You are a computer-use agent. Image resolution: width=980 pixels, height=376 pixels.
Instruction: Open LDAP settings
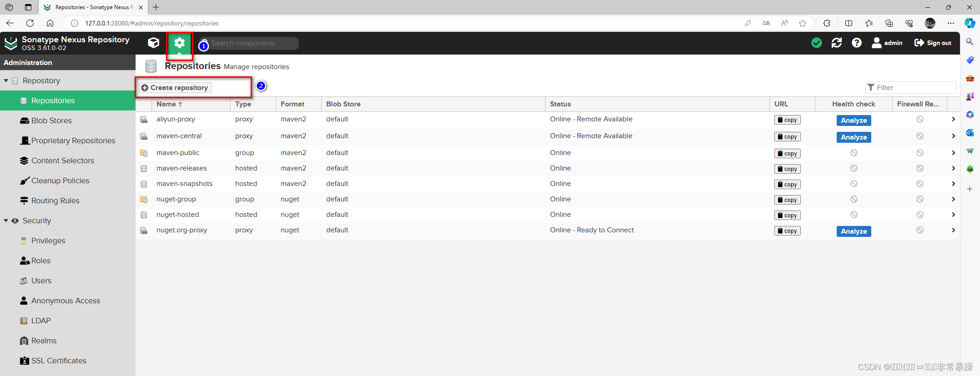[x=68, y=321]
